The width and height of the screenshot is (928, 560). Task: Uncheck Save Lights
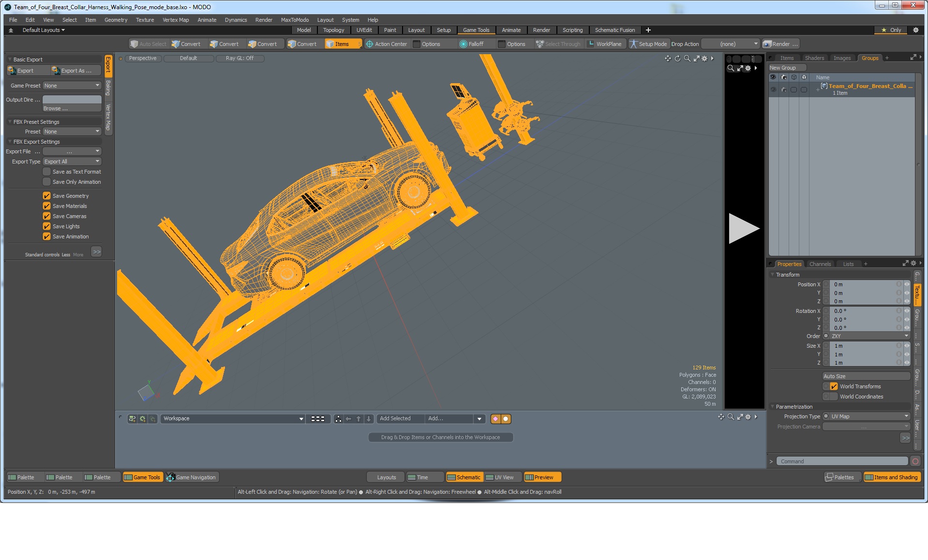[x=47, y=226]
